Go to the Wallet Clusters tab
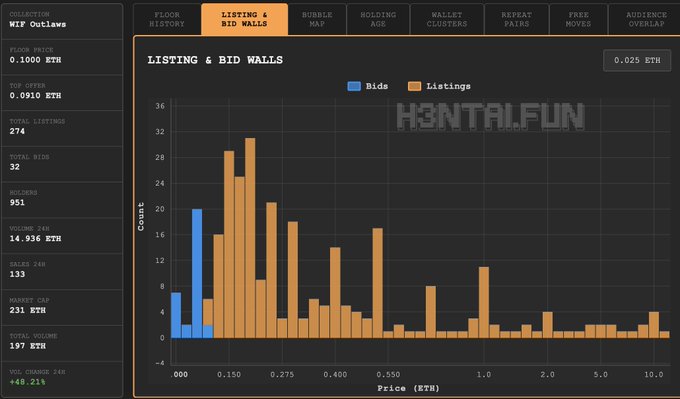This screenshot has height=399, width=680. point(447,20)
